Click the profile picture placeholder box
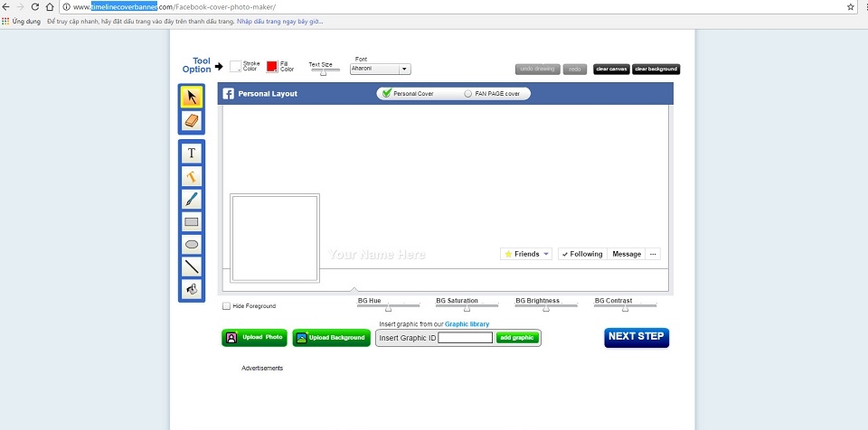 [x=275, y=238]
